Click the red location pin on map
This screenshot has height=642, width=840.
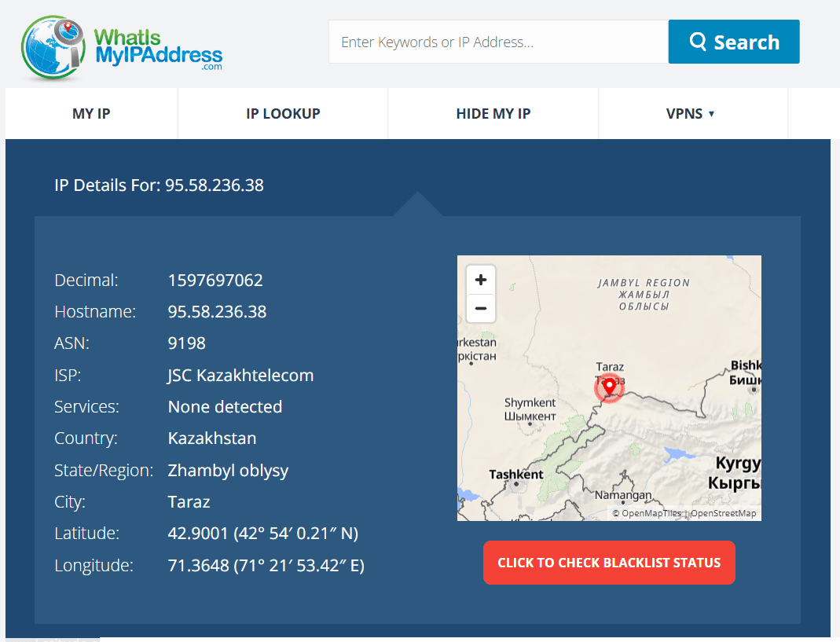pyautogui.click(x=609, y=387)
